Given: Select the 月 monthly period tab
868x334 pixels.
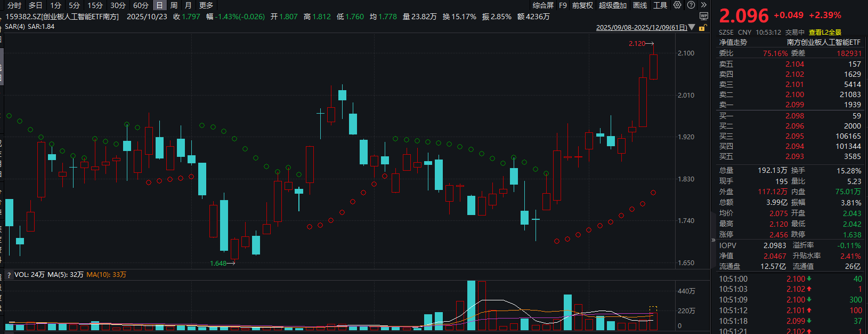Looking at the screenshot, I should 188,5.
